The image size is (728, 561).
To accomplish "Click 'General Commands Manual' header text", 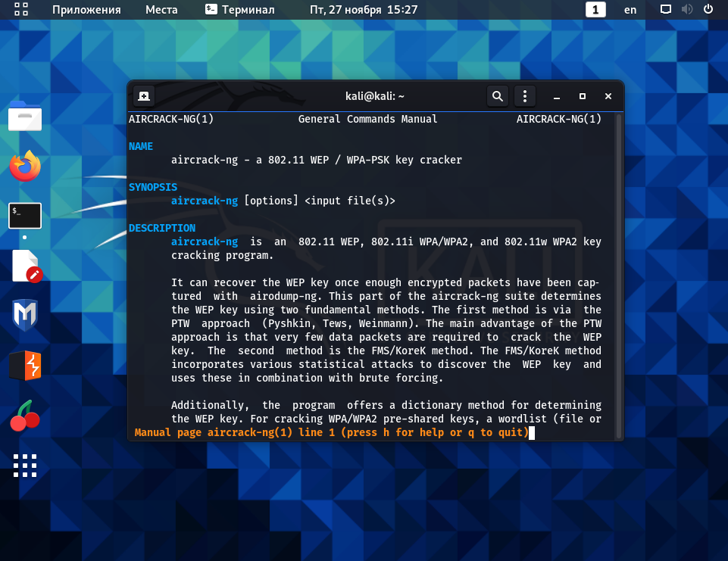I will (x=367, y=119).
